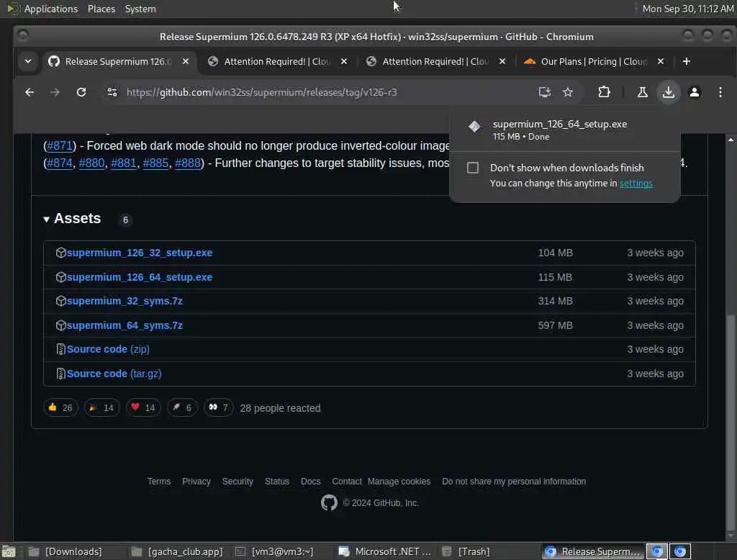Open site information icon in address bar
The image size is (737, 560).
point(112,92)
